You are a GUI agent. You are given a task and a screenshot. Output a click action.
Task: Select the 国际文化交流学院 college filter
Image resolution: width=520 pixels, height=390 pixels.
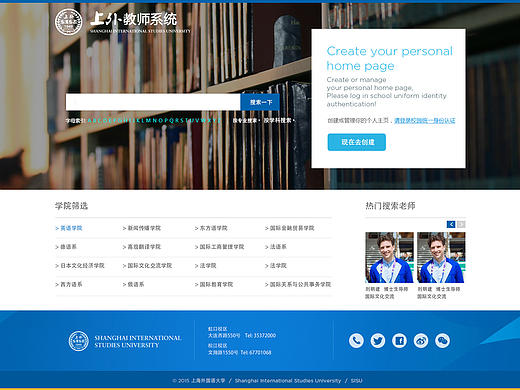[x=147, y=266]
